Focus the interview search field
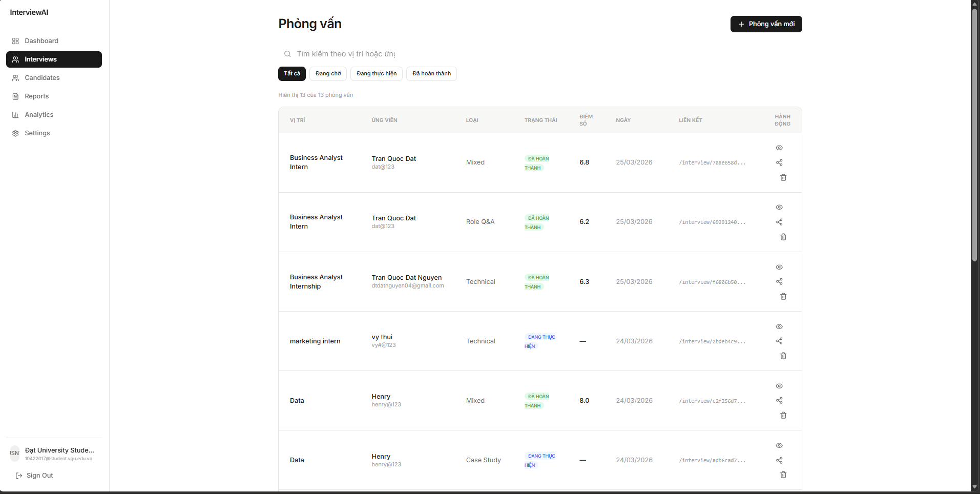980x494 pixels. tap(339, 54)
